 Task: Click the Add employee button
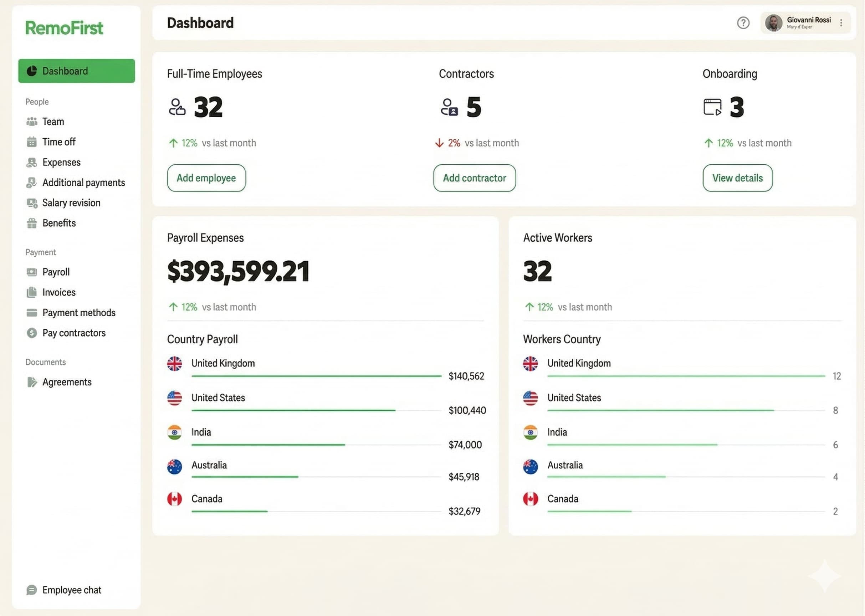(x=206, y=178)
